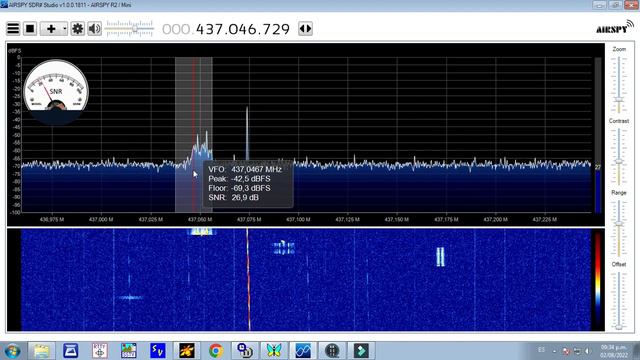
Task: Open the SDR# hamburger menu
Action: click(x=13, y=29)
